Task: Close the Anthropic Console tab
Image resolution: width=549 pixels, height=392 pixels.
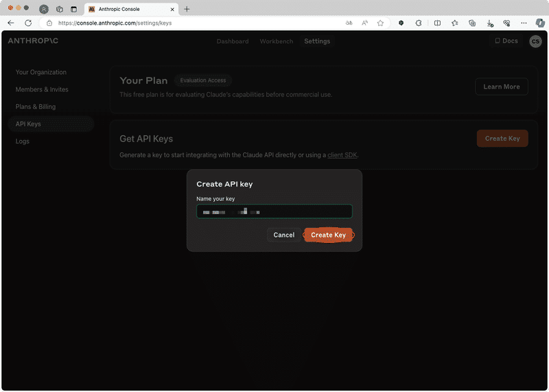Action: point(172,10)
